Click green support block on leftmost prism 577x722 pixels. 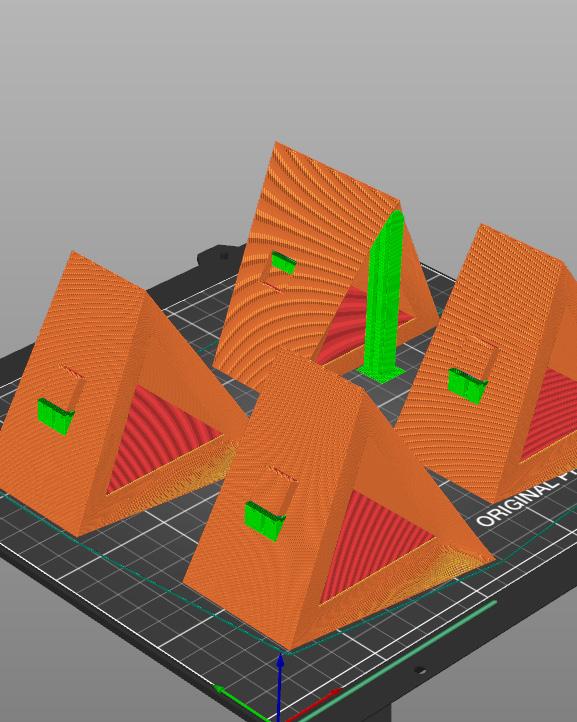click(56, 416)
